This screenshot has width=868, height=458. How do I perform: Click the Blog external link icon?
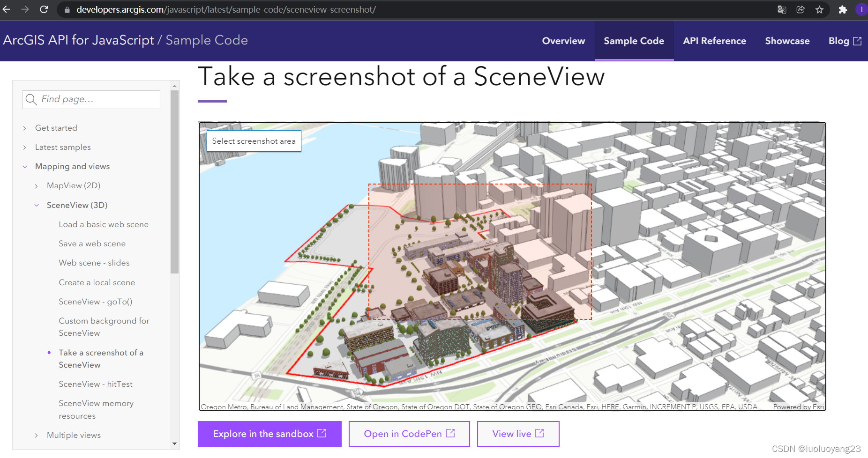(x=857, y=41)
